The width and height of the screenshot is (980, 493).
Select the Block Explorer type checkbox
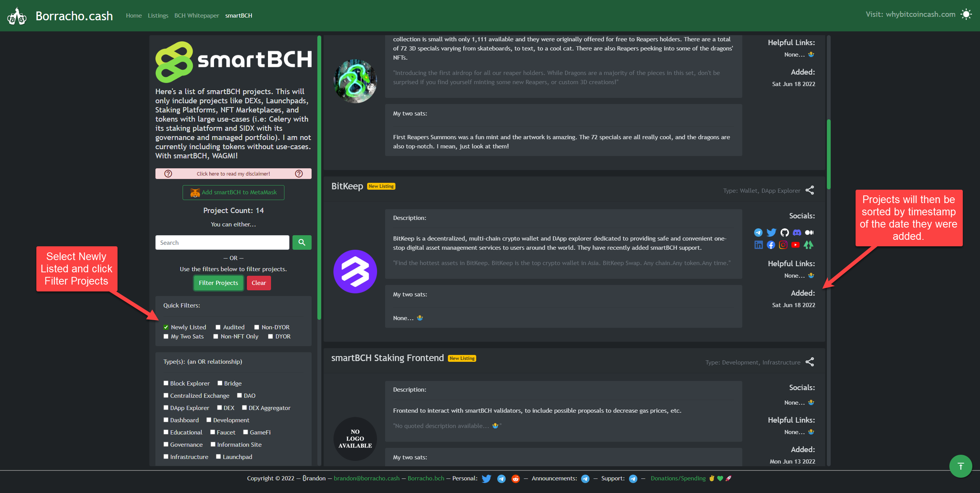pyautogui.click(x=166, y=383)
